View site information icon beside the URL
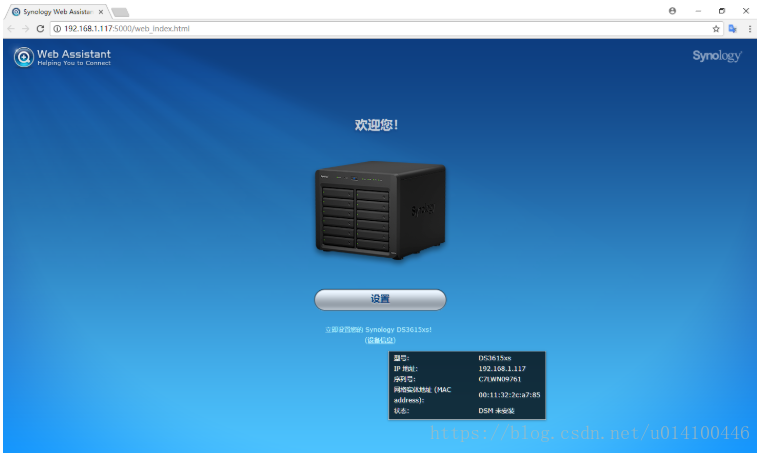Image resolution: width=761 pixels, height=453 pixels. coord(57,29)
